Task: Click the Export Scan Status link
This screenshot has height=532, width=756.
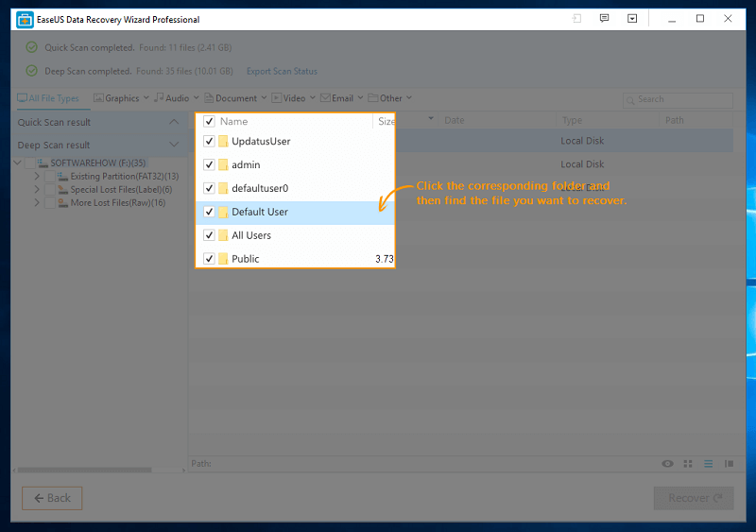Action: point(282,72)
